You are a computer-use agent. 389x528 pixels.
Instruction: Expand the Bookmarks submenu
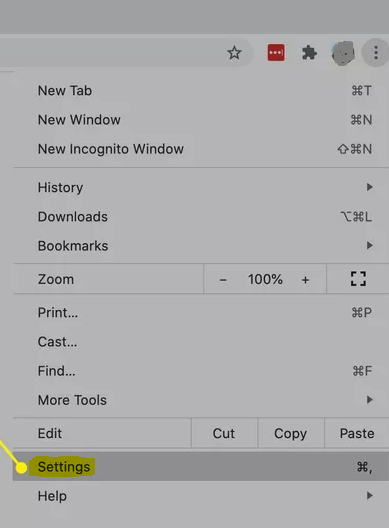pyautogui.click(x=201, y=245)
